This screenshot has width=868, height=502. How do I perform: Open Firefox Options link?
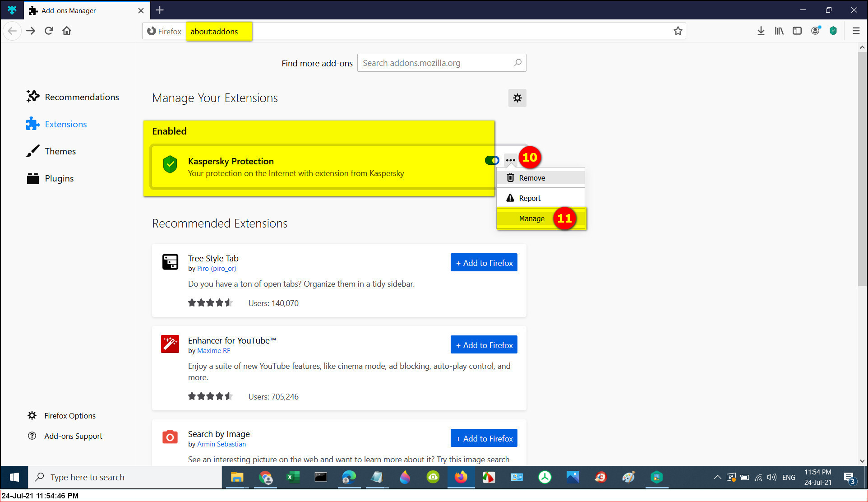62,416
